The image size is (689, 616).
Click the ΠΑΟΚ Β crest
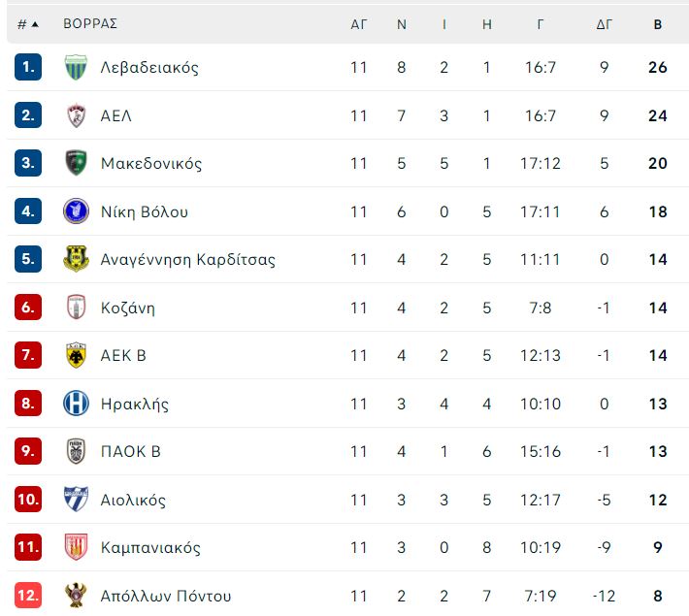76,451
